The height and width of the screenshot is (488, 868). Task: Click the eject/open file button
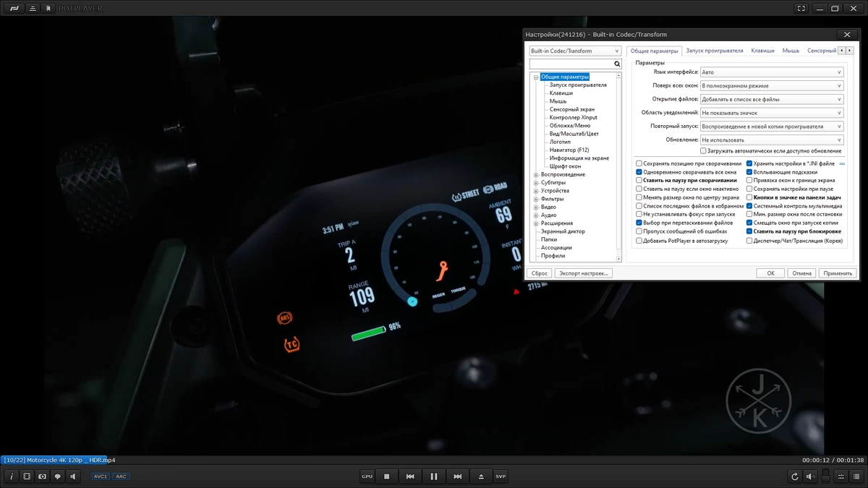coord(481,476)
